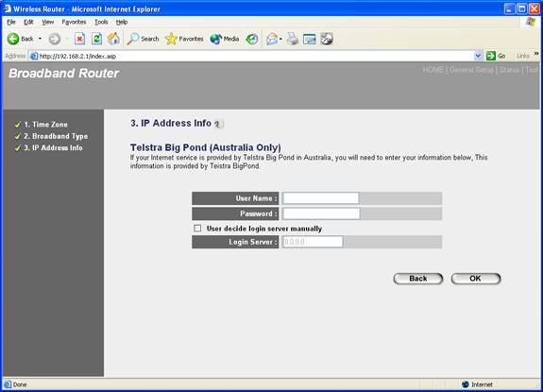Screen dimensions: 543x392
Task: Open the Help menu
Action: [122, 22]
